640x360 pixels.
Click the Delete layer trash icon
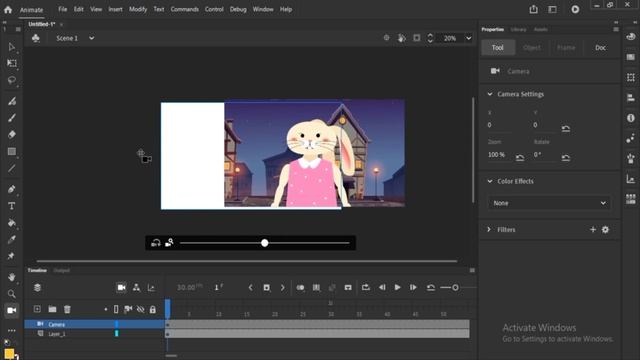67,309
